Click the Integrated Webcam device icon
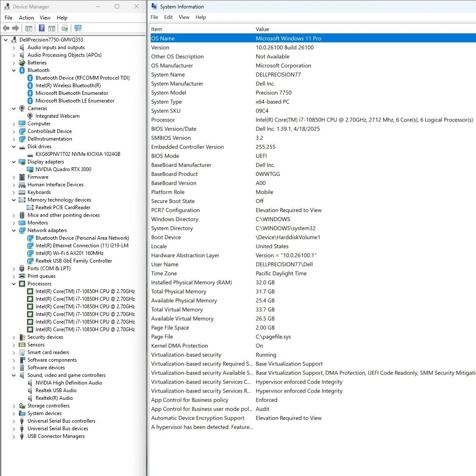This screenshot has height=476, width=476. point(30,116)
